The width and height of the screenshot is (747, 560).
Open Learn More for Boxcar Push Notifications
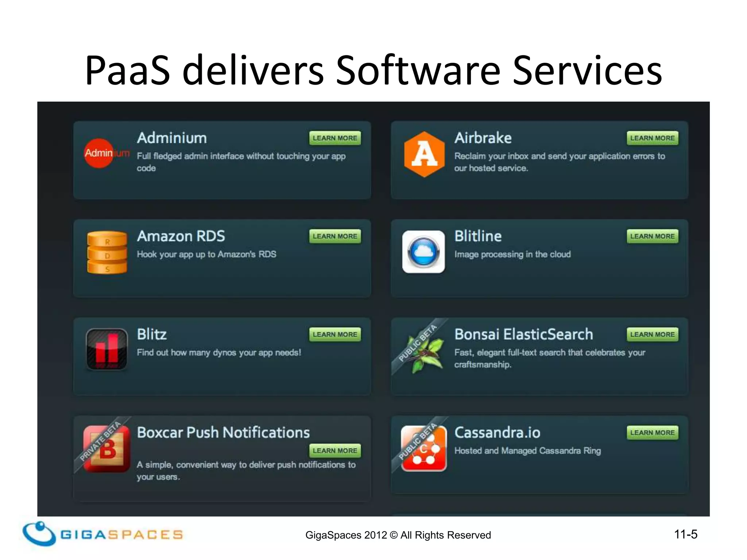tap(335, 451)
